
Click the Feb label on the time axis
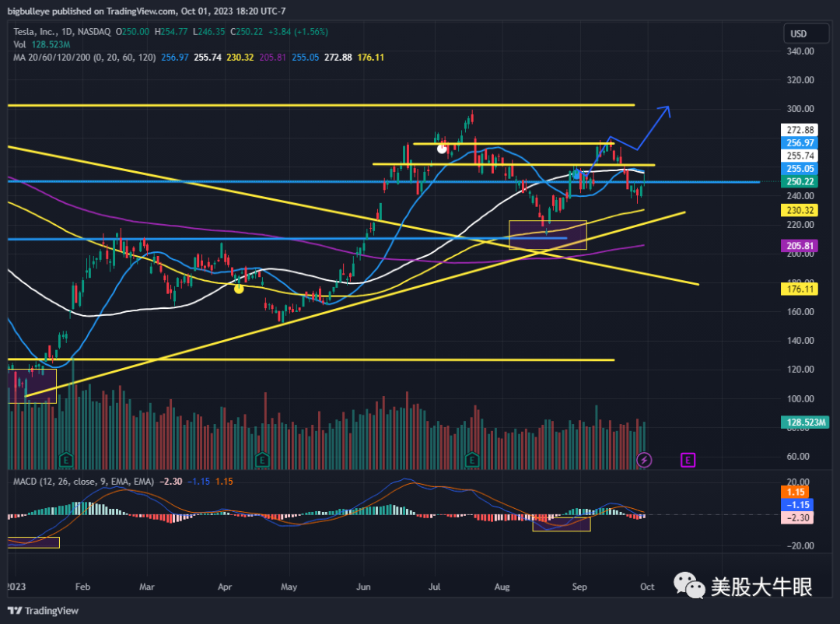82,587
